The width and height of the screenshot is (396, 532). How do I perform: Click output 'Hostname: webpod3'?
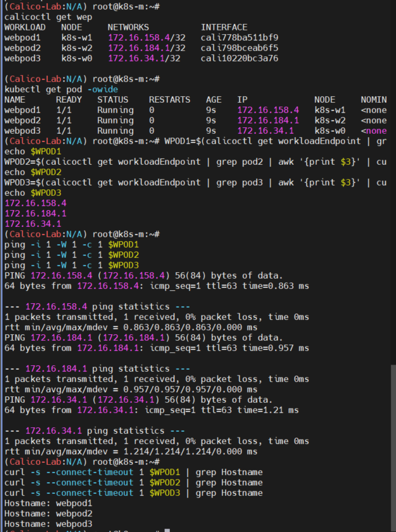click(48, 524)
